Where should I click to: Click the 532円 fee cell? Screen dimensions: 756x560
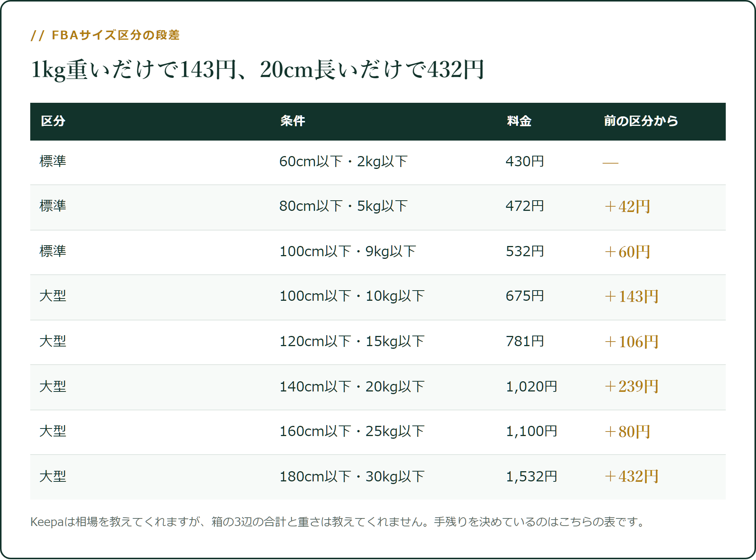(x=525, y=252)
